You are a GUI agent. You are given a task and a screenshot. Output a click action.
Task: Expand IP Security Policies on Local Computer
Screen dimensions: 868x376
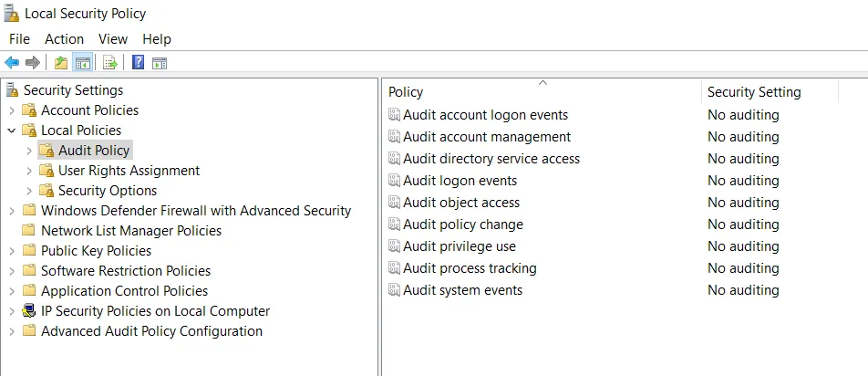[12, 311]
